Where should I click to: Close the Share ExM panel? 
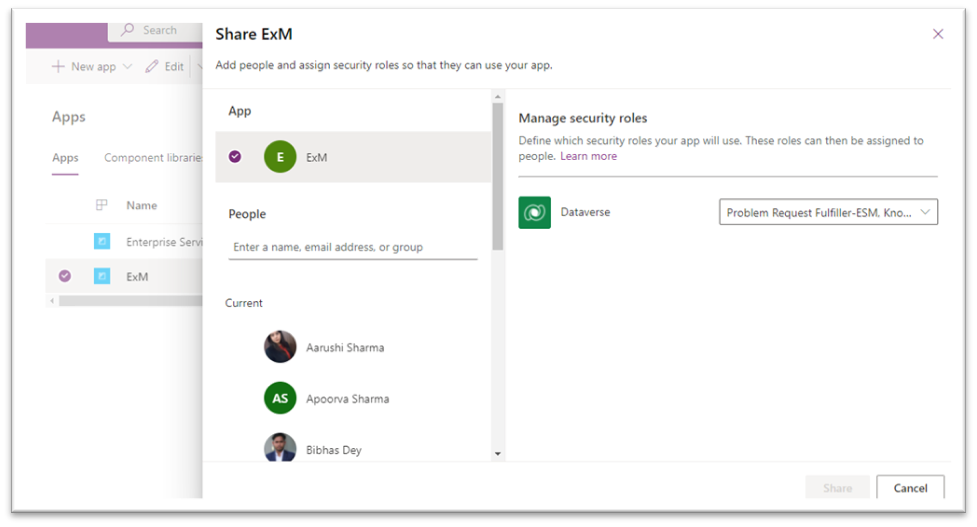pos(938,34)
